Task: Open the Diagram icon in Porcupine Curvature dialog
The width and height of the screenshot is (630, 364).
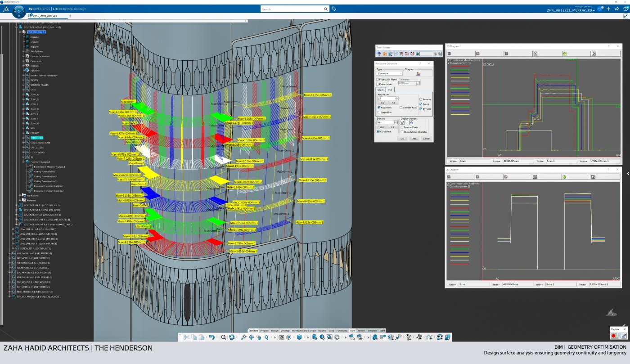Action: tap(418, 73)
